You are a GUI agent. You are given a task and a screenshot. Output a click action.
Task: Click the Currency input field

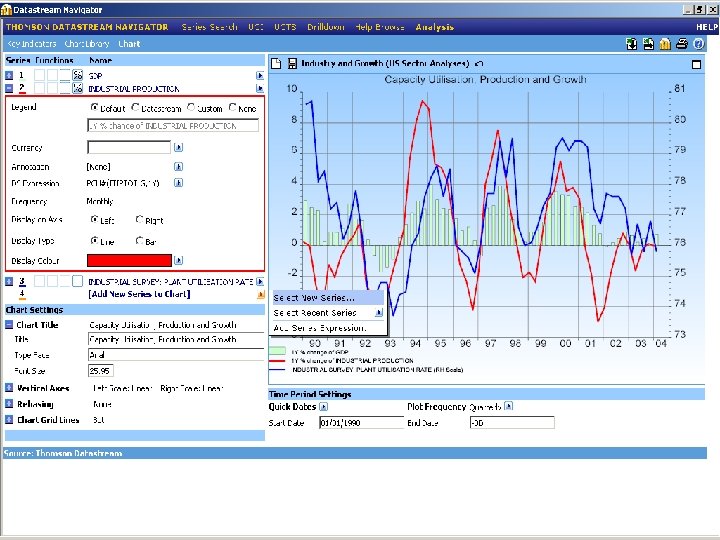[129, 147]
